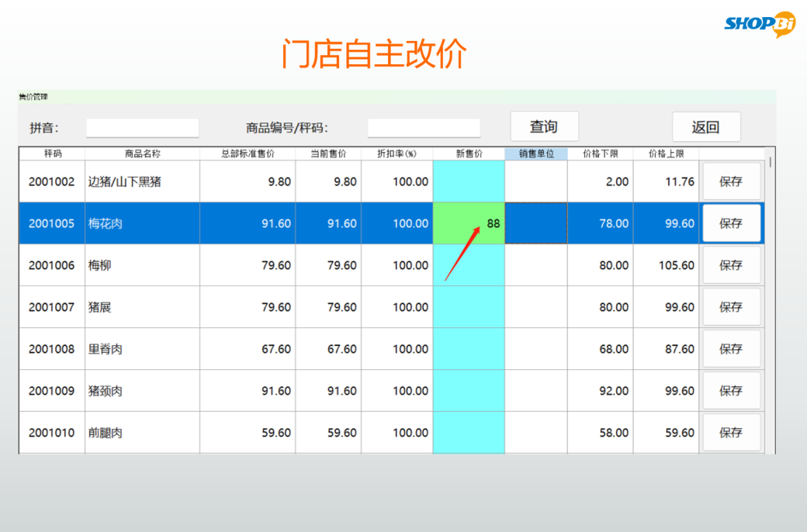Sort by 新售价 column header
Viewport: 807px width, 532px height.
point(469,154)
